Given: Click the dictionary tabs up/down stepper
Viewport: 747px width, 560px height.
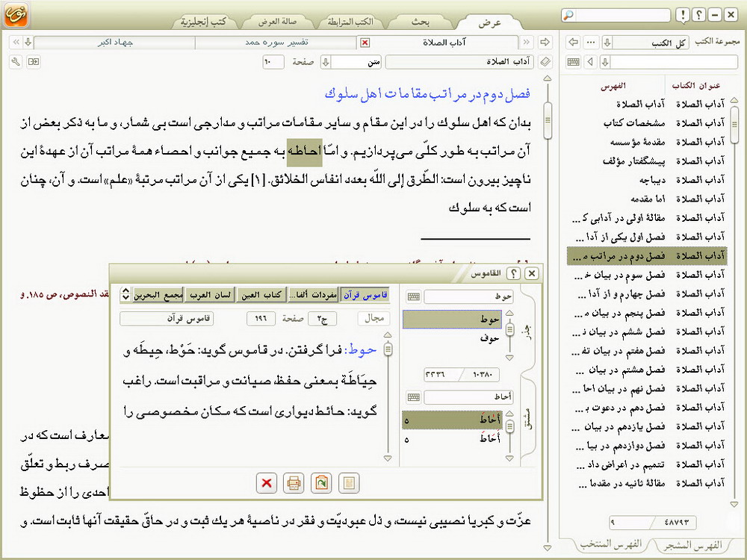Looking at the screenshot, I should pos(125,293).
